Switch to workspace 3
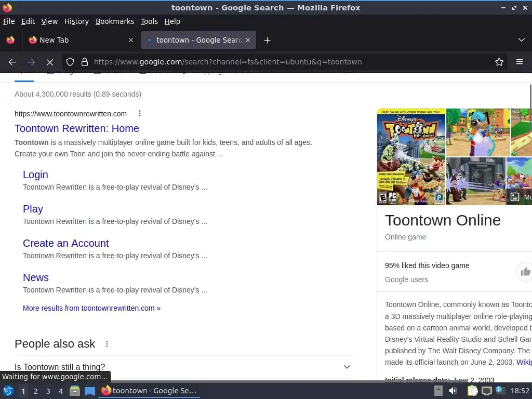 [x=48, y=391]
